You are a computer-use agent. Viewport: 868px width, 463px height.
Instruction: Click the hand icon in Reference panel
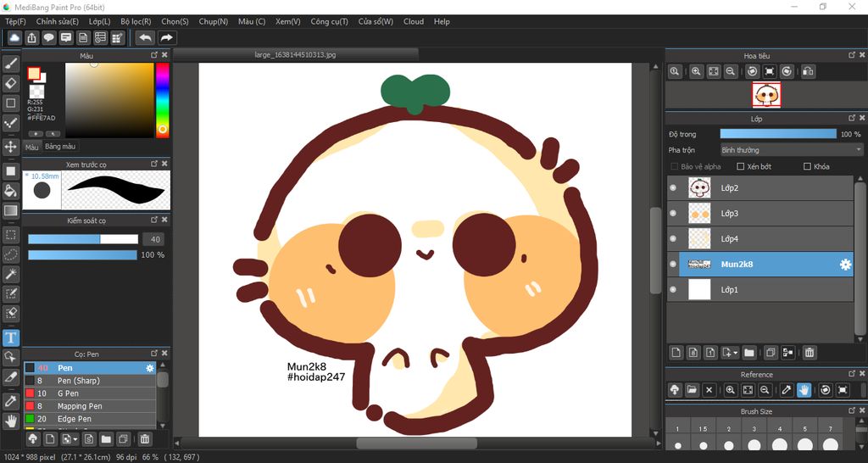804,390
